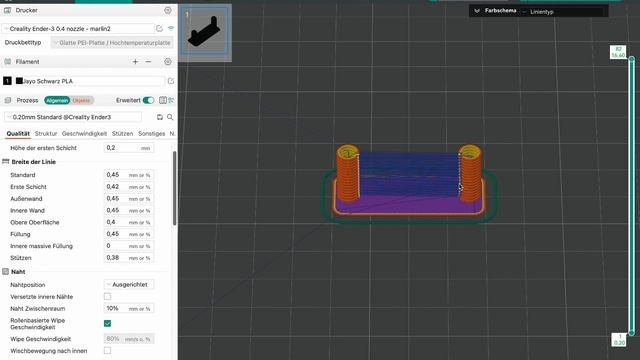
Task: Save the 0.20mm Standard process preset
Action: tap(160, 117)
